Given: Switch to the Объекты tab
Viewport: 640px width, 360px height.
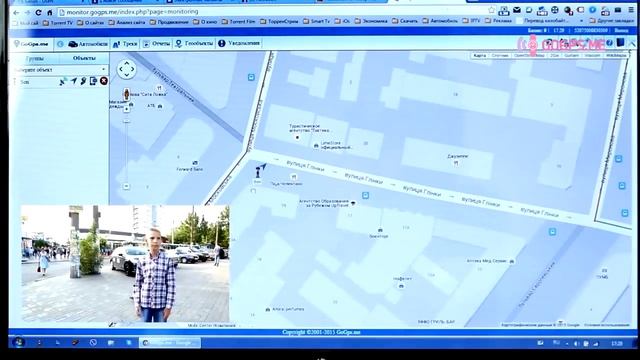Looking at the screenshot, I should 84,58.
